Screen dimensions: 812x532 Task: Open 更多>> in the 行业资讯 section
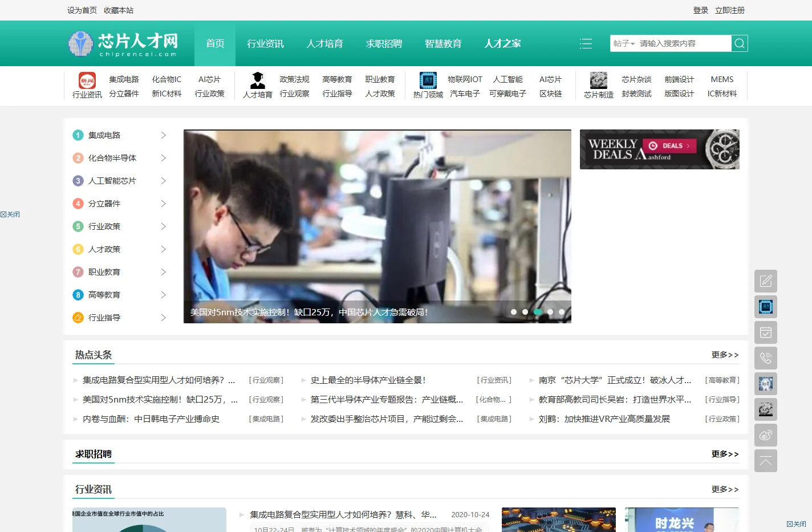(725, 489)
